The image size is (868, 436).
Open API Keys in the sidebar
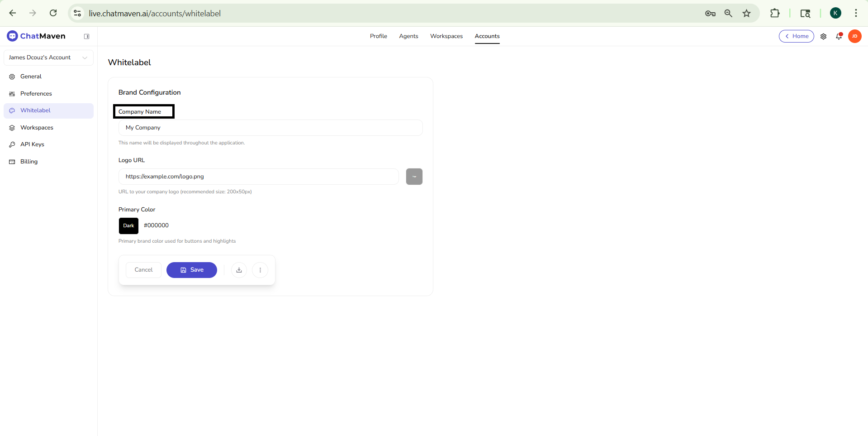pyautogui.click(x=32, y=144)
